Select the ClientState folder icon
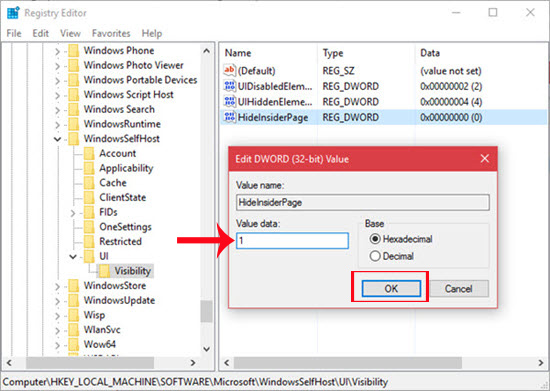The height and width of the screenshot is (391, 550). (89, 198)
